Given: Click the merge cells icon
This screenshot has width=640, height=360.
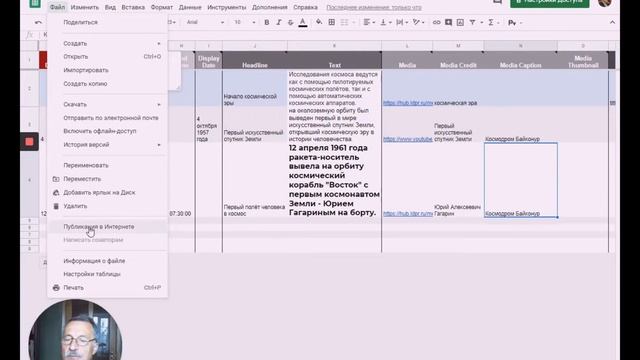Looking at the screenshot, I should [x=344, y=22].
